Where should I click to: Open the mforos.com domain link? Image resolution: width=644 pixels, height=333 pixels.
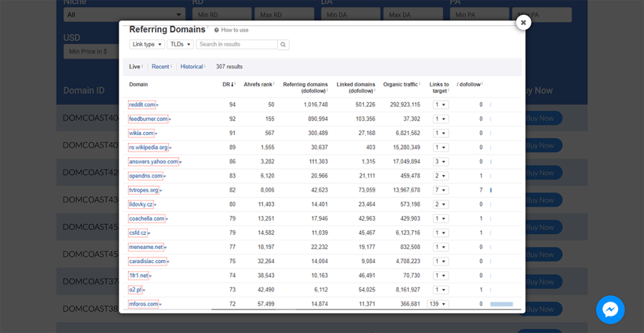(143, 304)
